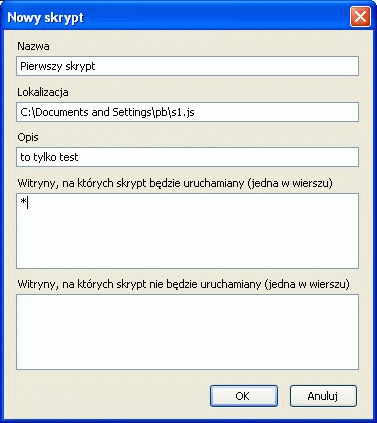Click inside the empty excluded sites box
This screenshot has width=377, height=423.
pyautogui.click(x=187, y=332)
